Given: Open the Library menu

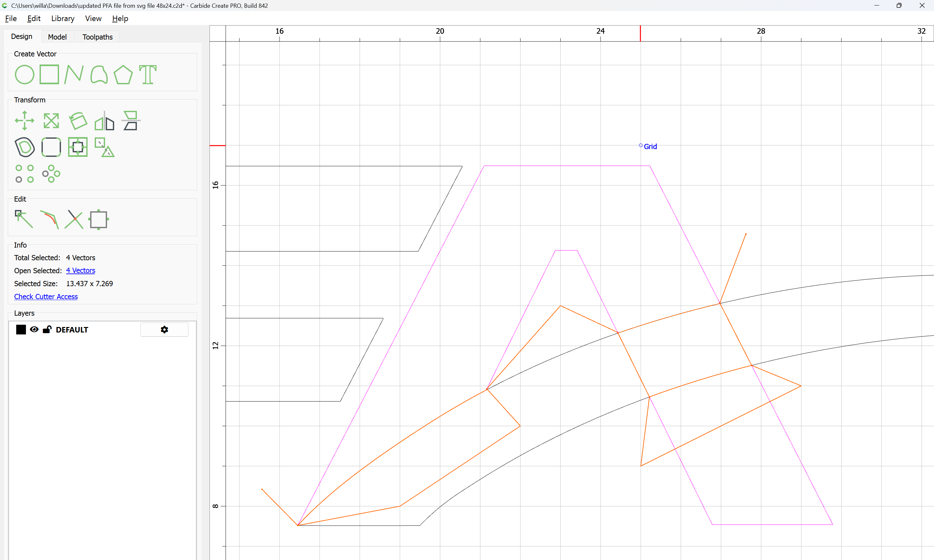Looking at the screenshot, I should click(x=63, y=18).
